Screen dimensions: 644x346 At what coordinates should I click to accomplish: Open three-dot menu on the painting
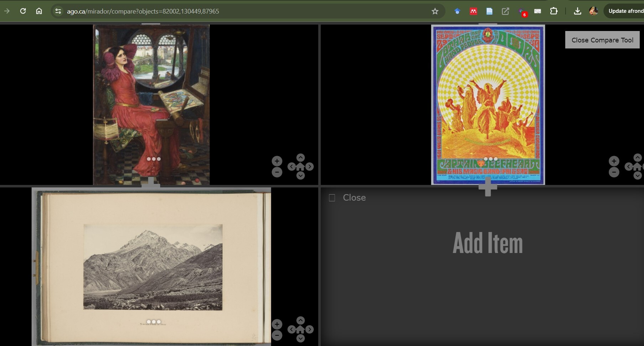(154, 159)
